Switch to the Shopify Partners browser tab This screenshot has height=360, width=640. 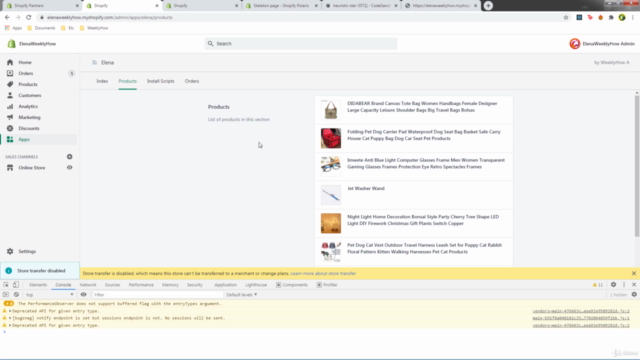point(41,6)
